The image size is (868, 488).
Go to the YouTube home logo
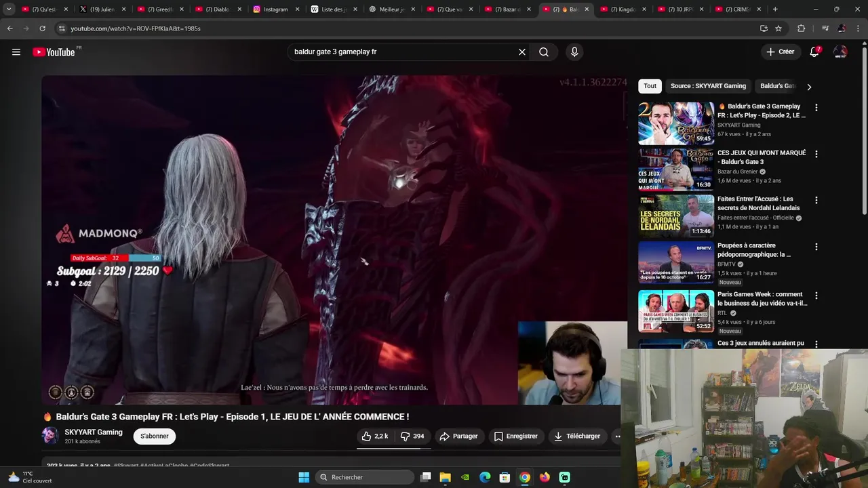point(54,52)
